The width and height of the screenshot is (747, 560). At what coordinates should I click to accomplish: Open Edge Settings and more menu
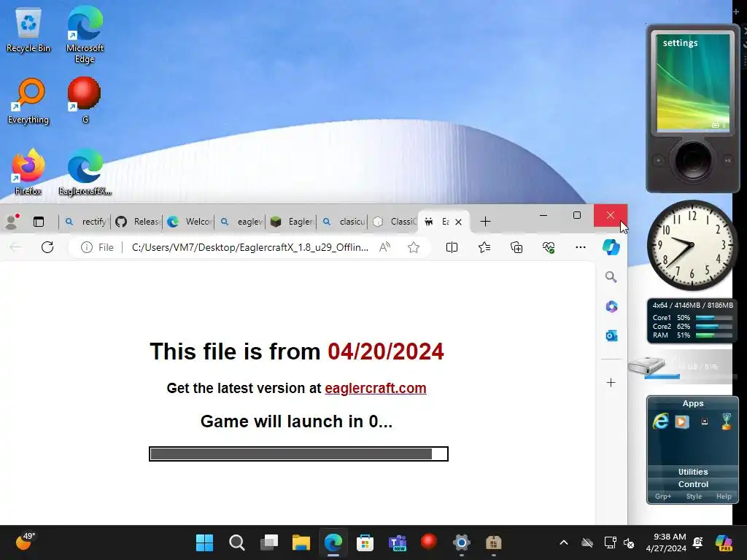pyautogui.click(x=580, y=247)
